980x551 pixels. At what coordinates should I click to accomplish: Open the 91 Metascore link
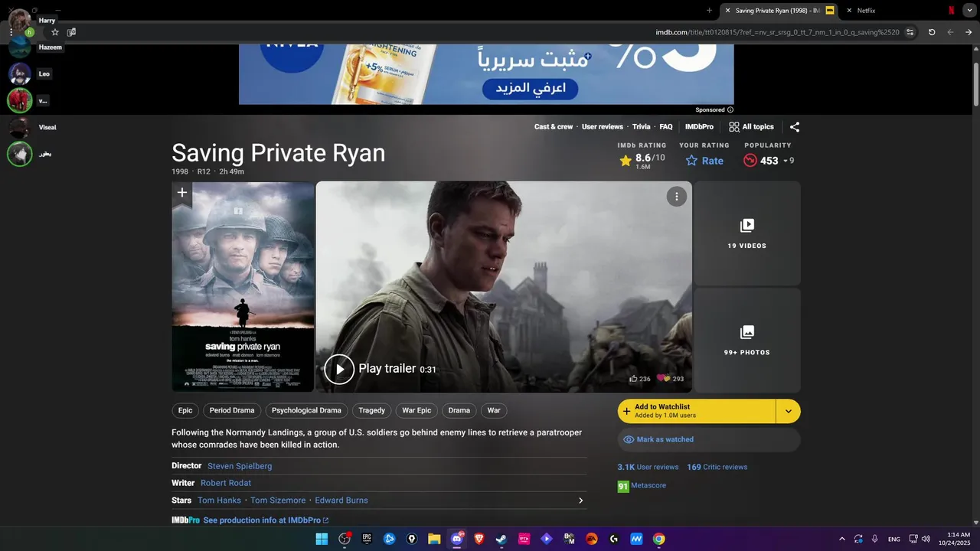coord(642,486)
